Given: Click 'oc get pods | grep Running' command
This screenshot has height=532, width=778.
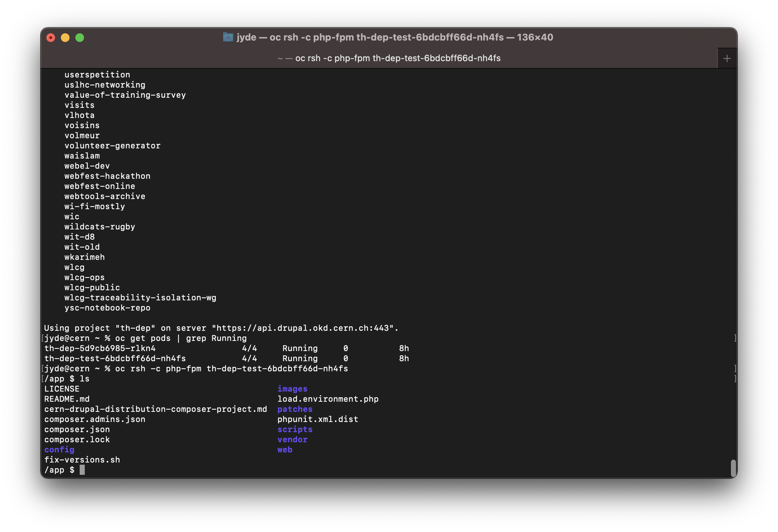Looking at the screenshot, I should click(181, 338).
